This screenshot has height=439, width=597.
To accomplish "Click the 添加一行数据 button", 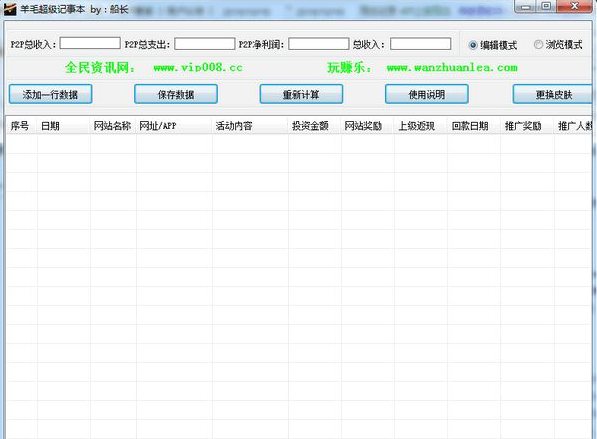I will point(50,94).
